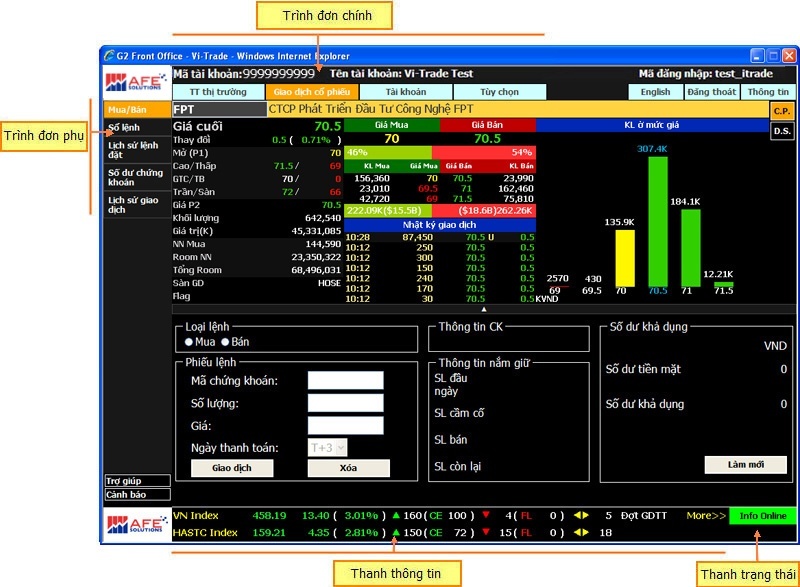Click the Đăng thoát logout button

(x=712, y=92)
